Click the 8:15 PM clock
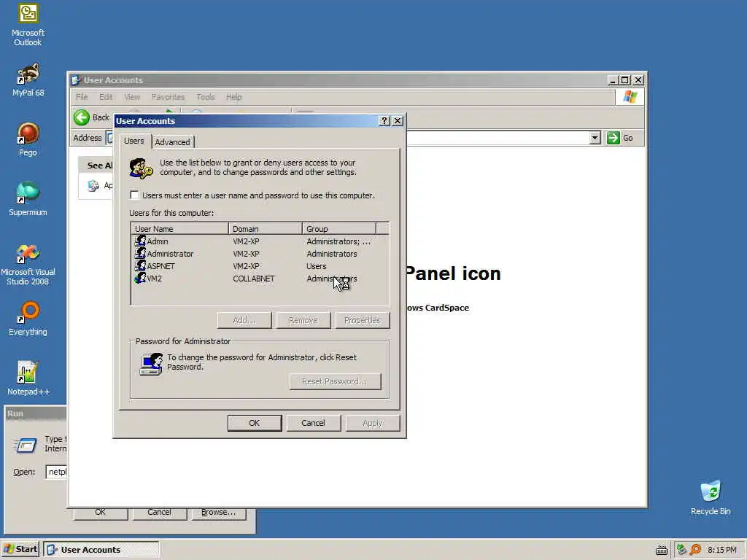Viewport: 747px width, 560px height. pyautogui.click(x=721, y=550)
